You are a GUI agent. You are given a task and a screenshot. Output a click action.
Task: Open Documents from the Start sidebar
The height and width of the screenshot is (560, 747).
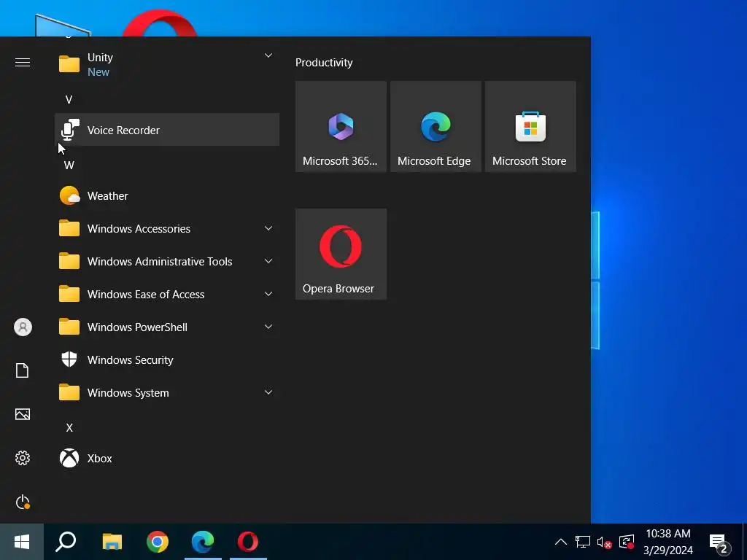tap(23, 370)
